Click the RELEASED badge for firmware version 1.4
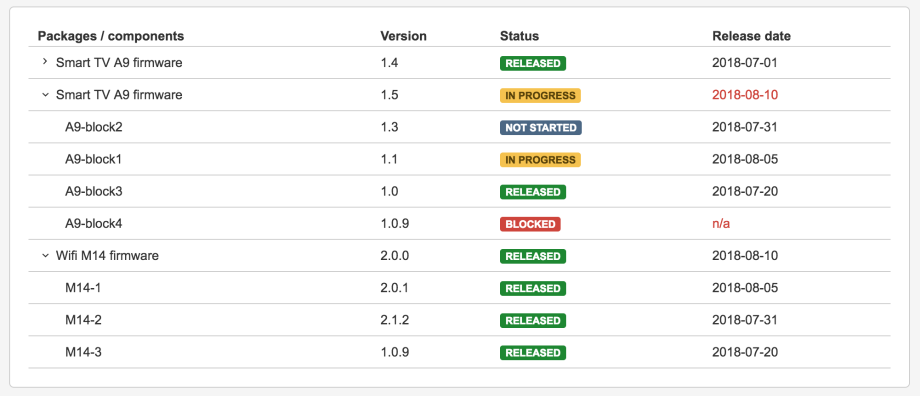This screenshot has width=920, height=396. coord(533,63)
